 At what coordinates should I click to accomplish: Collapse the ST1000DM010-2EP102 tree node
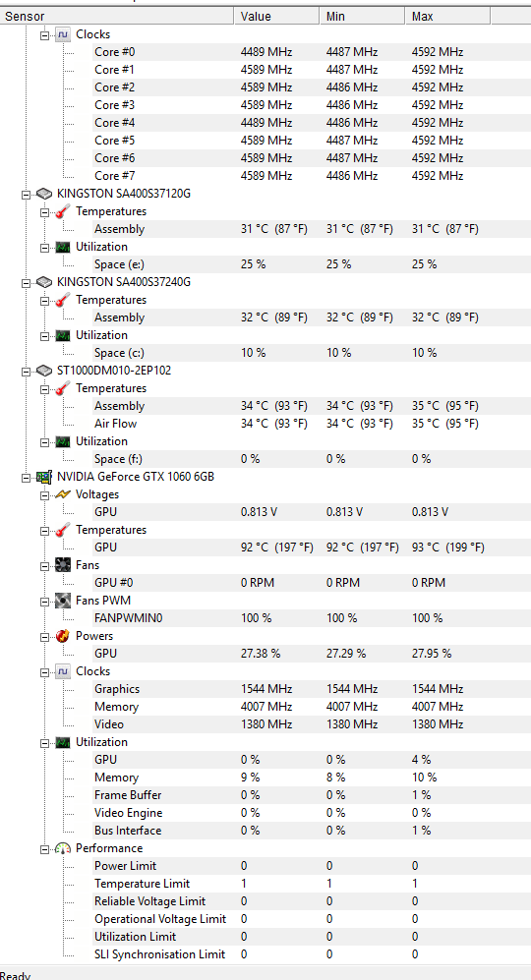(26, 372)
